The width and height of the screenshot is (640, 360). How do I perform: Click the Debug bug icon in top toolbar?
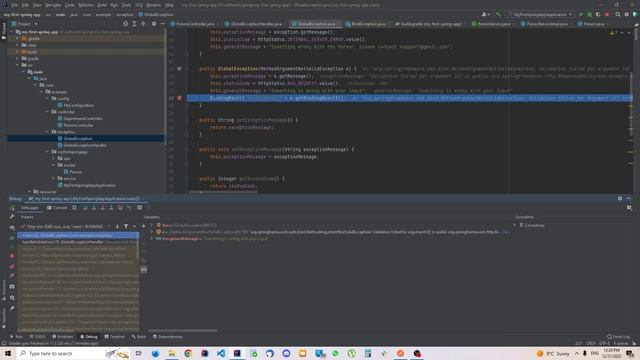pos(589,14)
